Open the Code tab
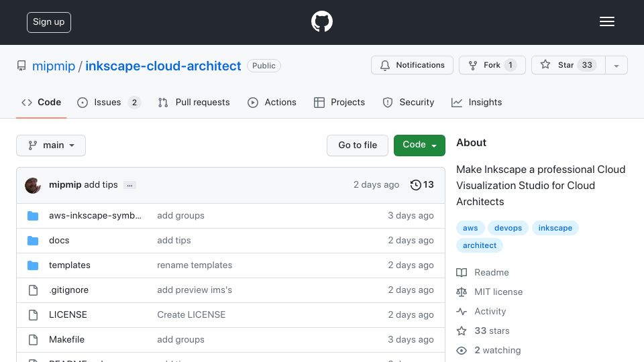644x362 pixels. point(41,102)
